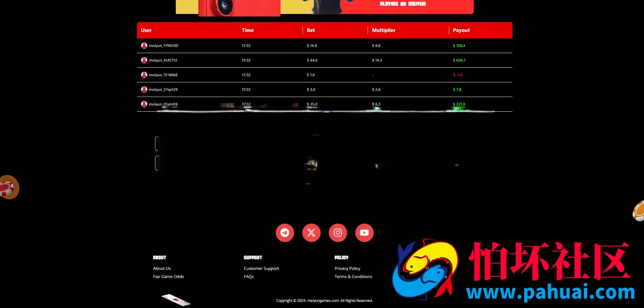Open the YouTube social icon
Image resolution: width=644 pixels, height=308 pixels.
(x=365, y=233)
